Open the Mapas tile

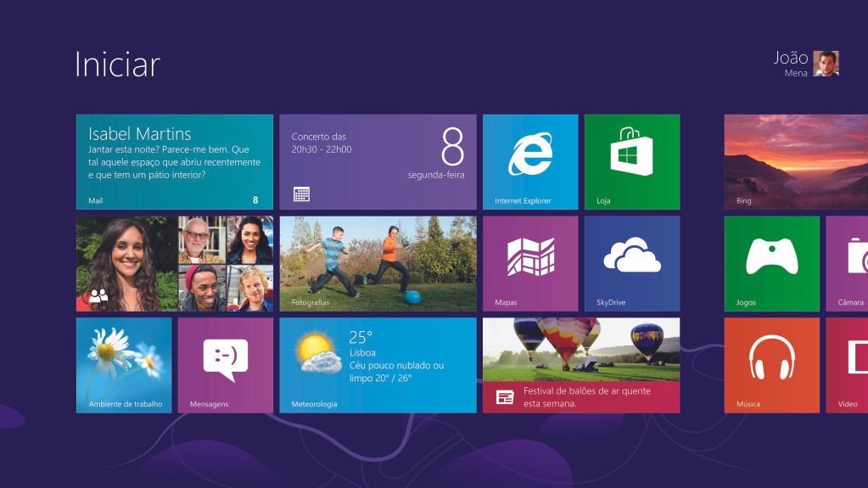pyautogui.click(x=530, y=263)
